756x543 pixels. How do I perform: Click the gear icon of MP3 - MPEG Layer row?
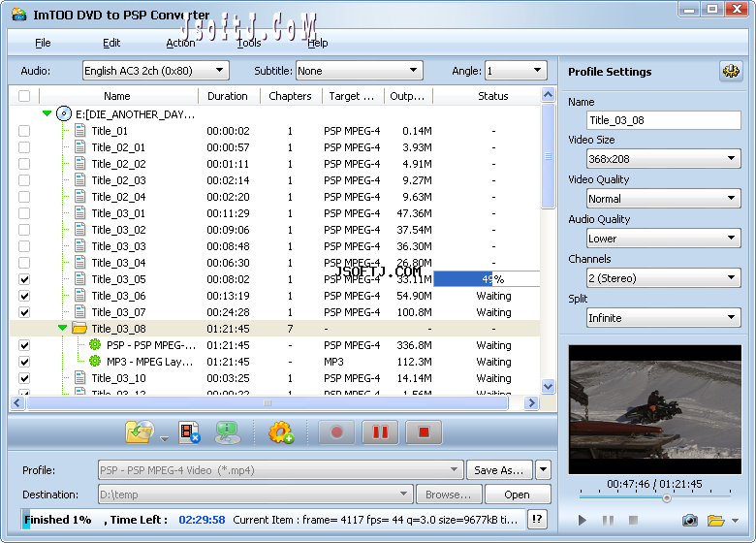[x=95, y=362]
